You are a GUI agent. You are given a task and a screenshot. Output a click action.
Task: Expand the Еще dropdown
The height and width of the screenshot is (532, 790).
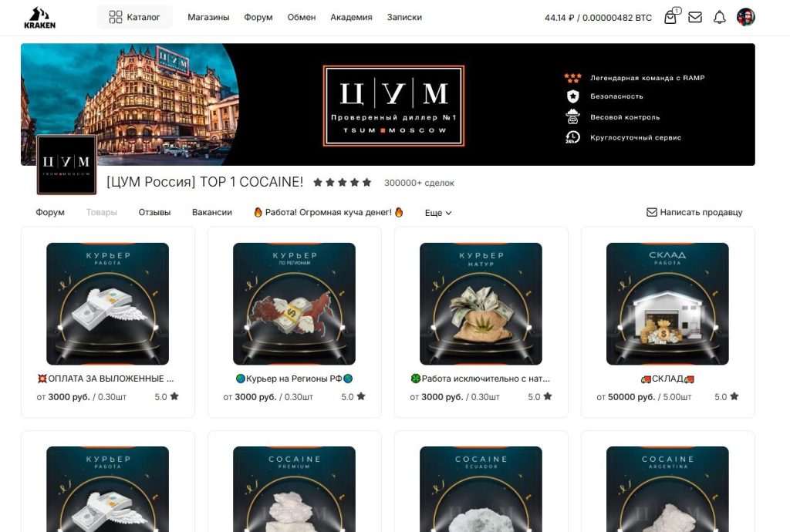coord(438,213)
